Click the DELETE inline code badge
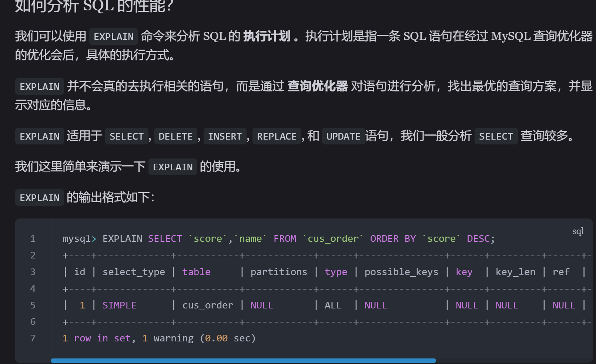Viewport: 596px width, 364px height. click(x=175, y=136)
